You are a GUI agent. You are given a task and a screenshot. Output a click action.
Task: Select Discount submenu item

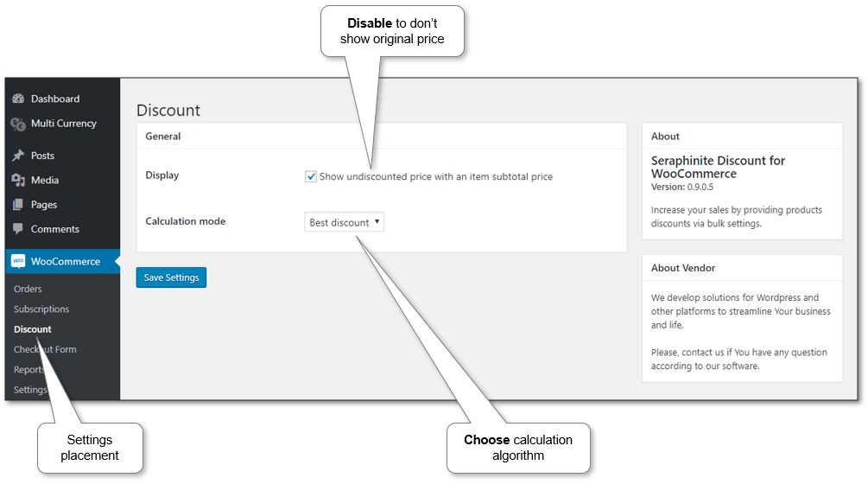[x=33, y=329]
